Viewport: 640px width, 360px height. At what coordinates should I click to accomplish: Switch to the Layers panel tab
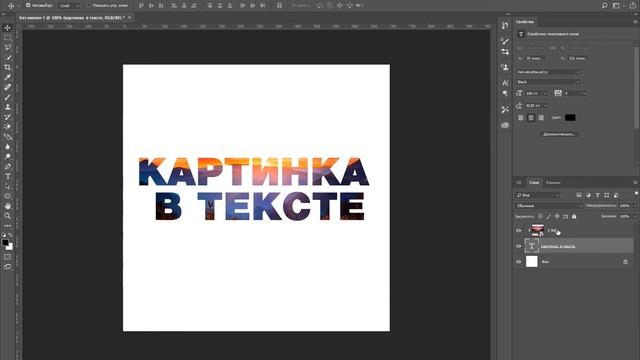(534, 182)
